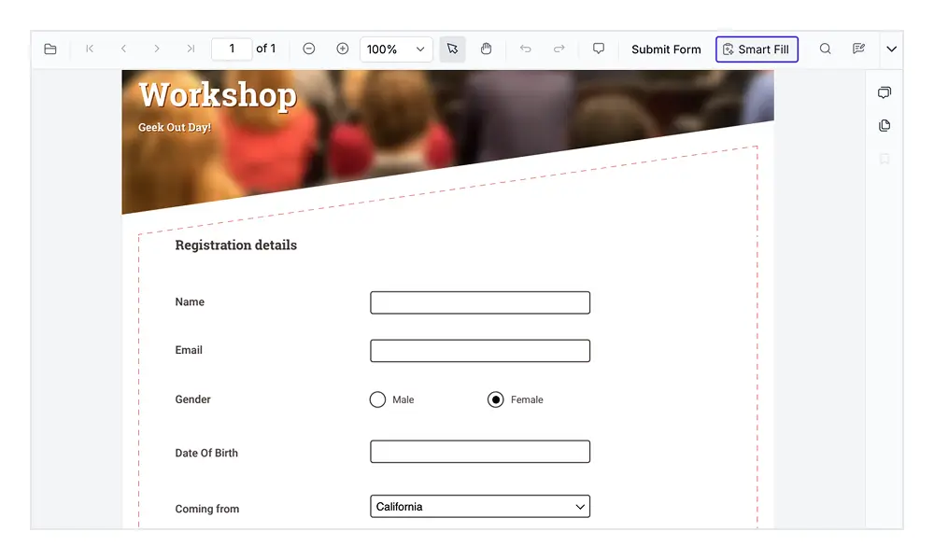Click the zoom in plus icon
The image size is (934, 560).
click(x=343, y=49)
